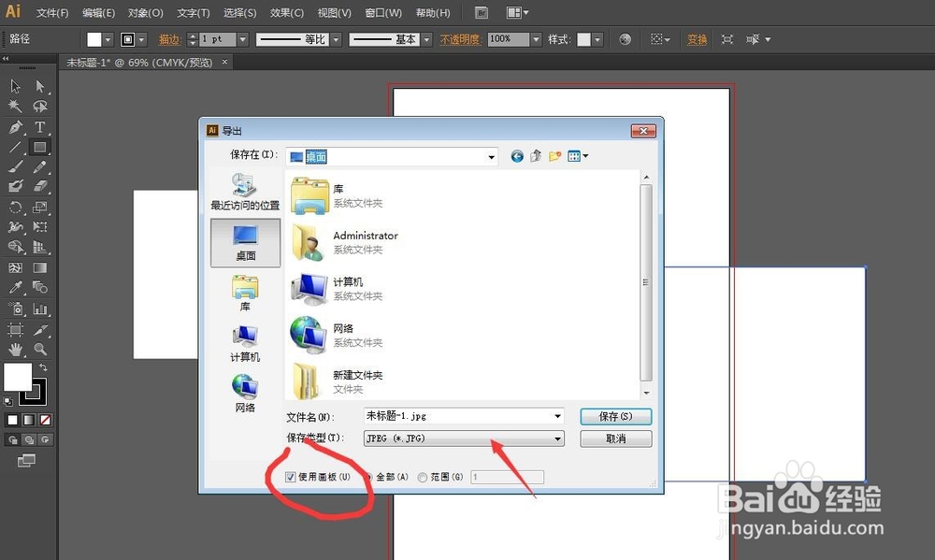Open the 保存类型 JPEG format dropdown
The height and width of the screenshot is (560, 935).
click(558, 438)
